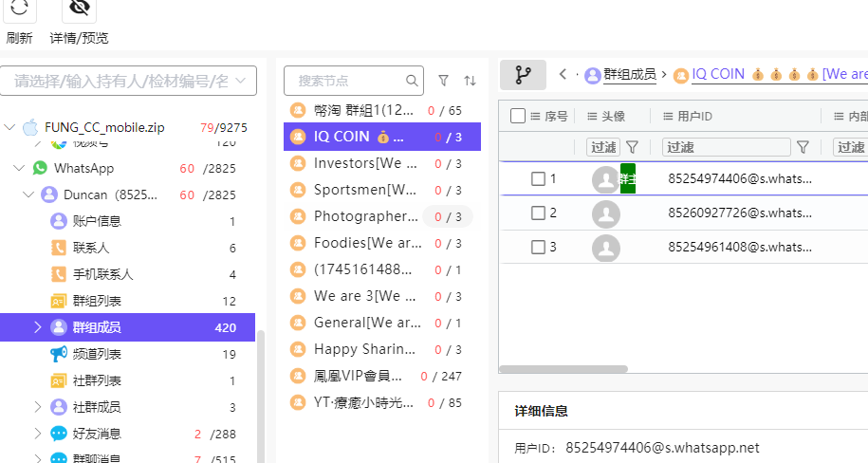
Task: Click the green 群主 badge in row 1
Action: [x=628, y=178]
